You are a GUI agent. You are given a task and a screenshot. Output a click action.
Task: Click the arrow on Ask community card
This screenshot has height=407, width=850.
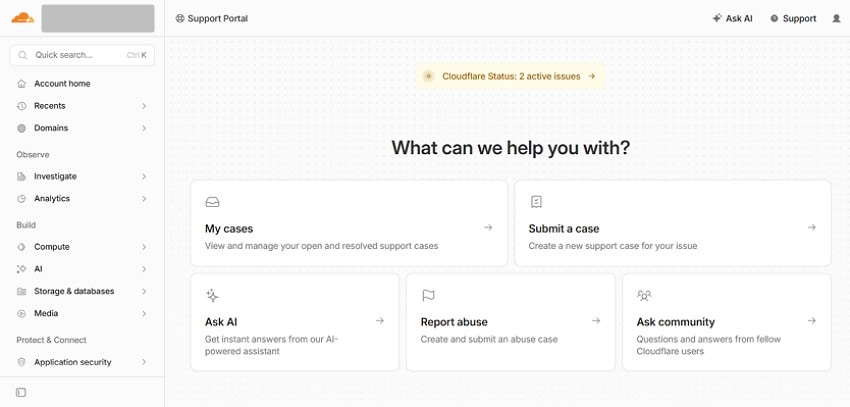point(812,321)
